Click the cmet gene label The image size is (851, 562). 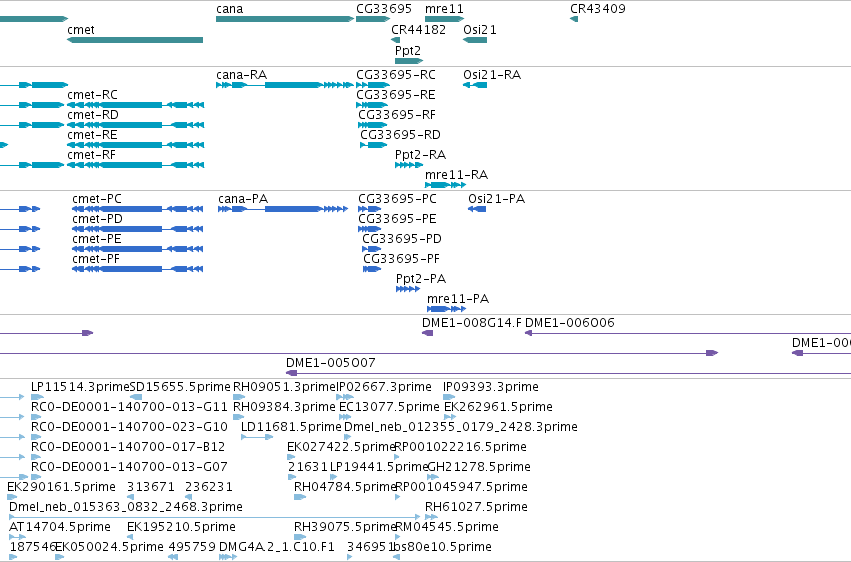pos(81,30)
